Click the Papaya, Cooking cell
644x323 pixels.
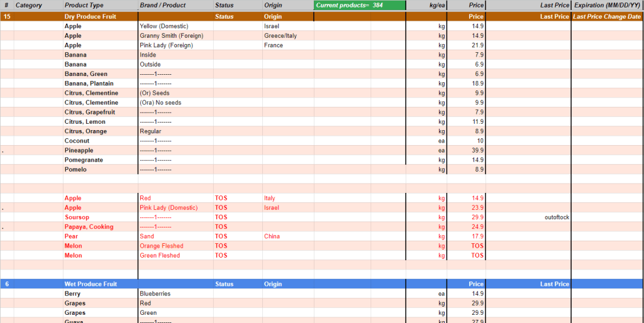coord(89,227)
